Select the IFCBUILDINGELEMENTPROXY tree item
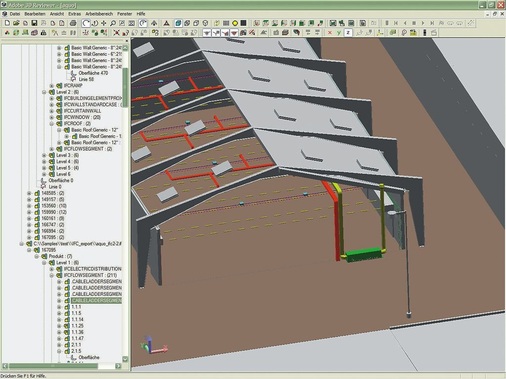Image resolution: width=506 pixels, height=379 pixels. 93,98
